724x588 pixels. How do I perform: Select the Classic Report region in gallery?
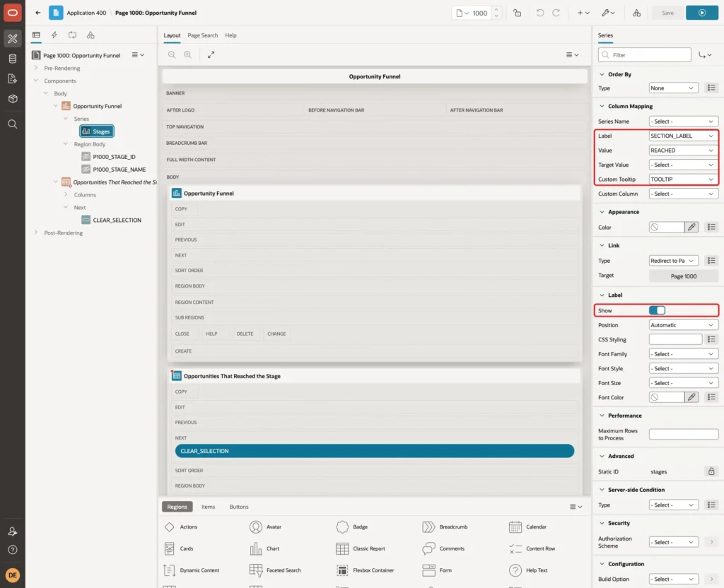coord(361,548)
